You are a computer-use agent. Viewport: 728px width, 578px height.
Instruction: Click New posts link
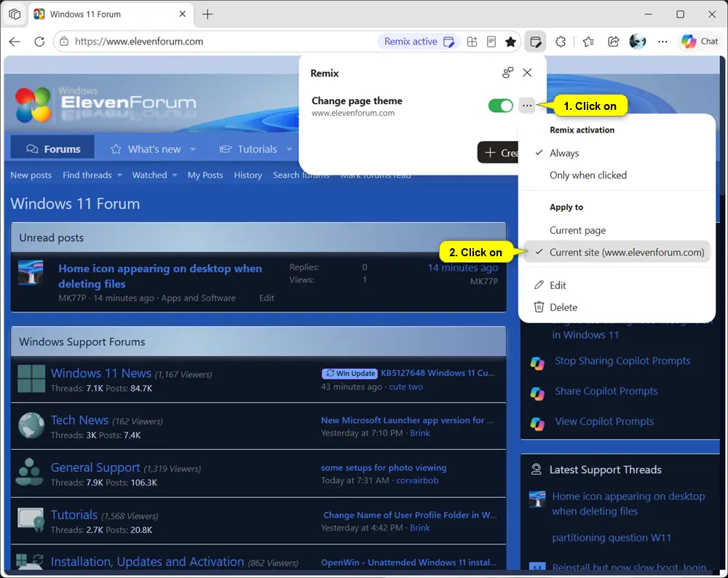point(31,175)
